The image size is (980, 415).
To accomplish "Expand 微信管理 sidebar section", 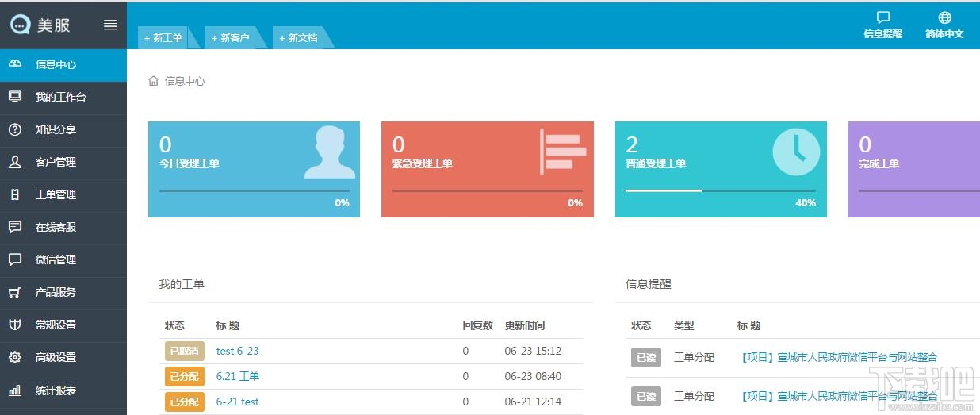I will click(63, 259).
